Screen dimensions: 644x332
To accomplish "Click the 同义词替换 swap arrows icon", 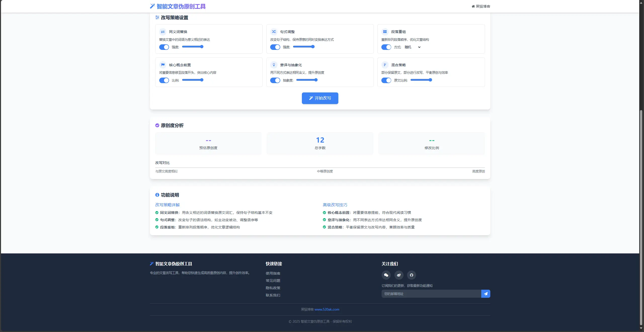I will pyautogui.click(x=163, y=32).
